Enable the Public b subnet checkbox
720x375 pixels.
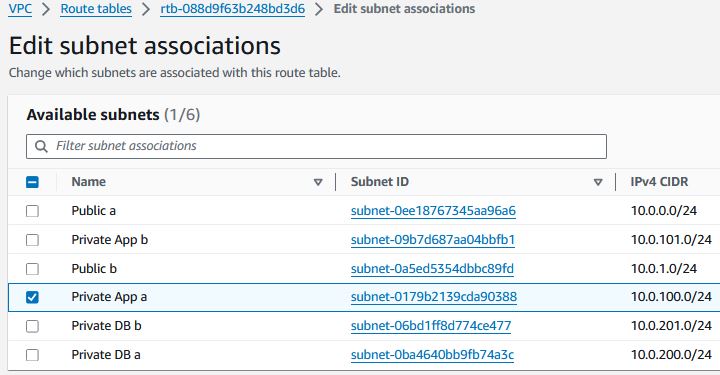click(32, 269)
